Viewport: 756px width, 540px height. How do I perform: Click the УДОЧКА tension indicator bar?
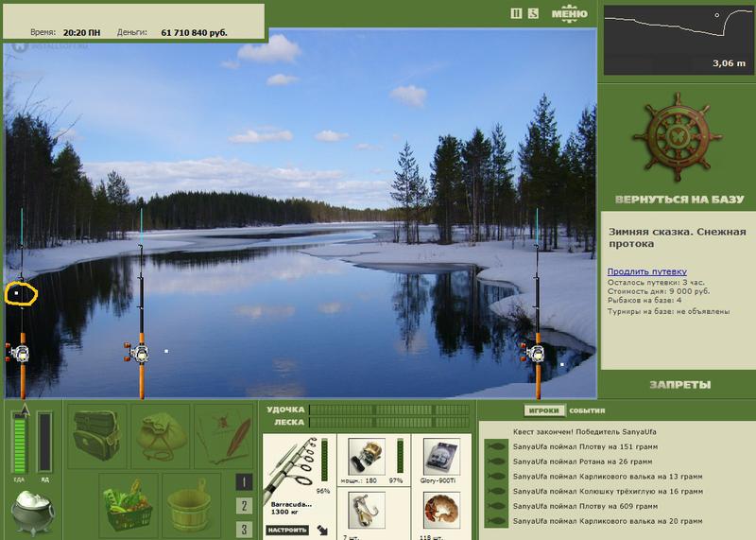(389, 409)
